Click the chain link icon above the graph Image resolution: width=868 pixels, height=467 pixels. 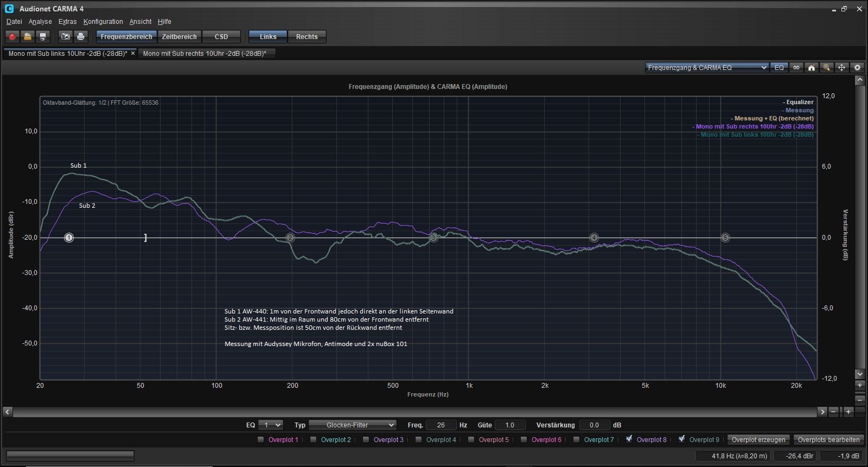pos(796,68)
